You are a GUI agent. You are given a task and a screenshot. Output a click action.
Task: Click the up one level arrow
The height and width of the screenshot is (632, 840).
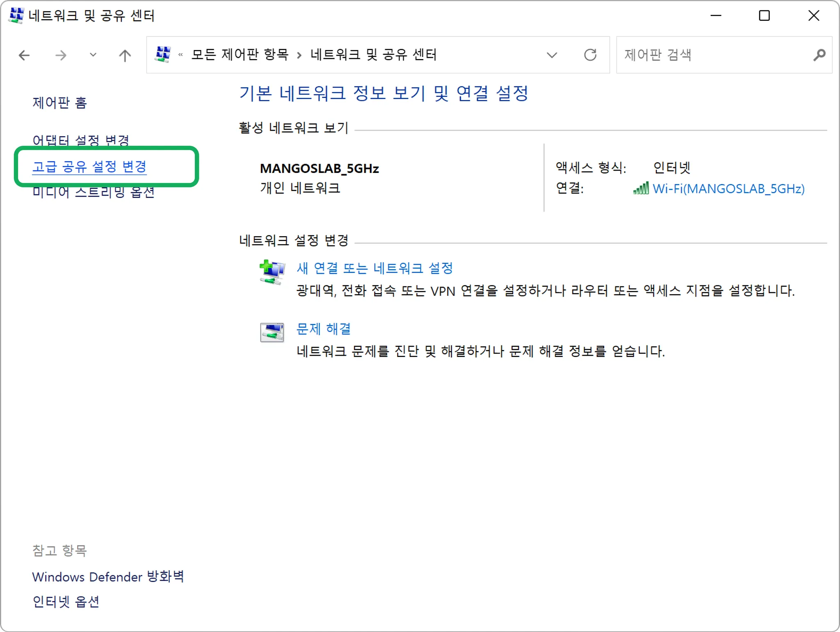pyautogui.click(x=125, y=55)
